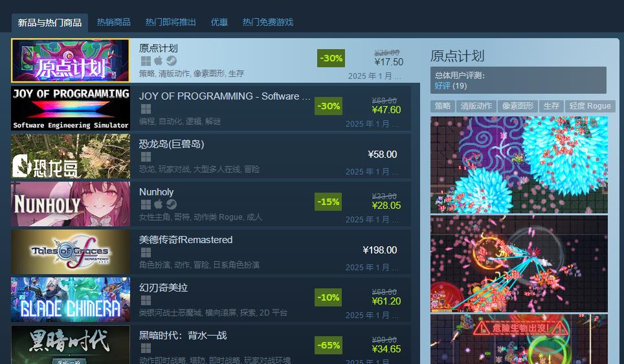
Task: Open the first 原点计划 preview screenshot
Action: click(x=519, y=165)
